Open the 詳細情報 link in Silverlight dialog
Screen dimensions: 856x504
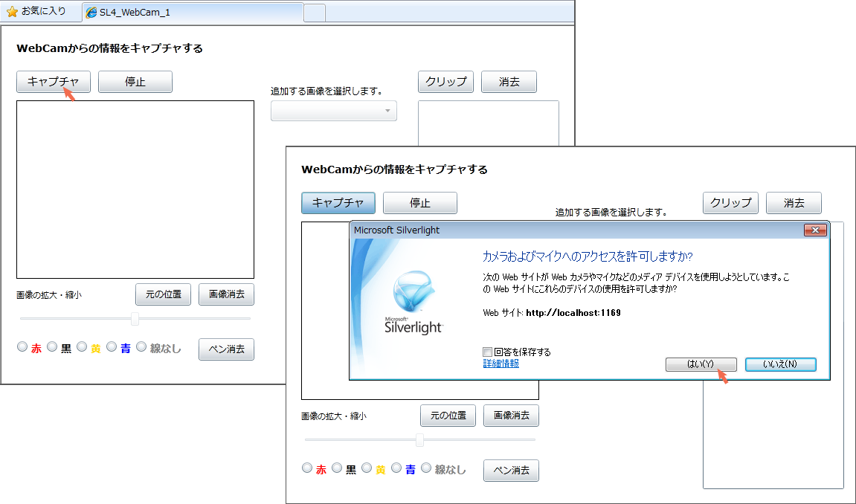[x=501, y=364]
